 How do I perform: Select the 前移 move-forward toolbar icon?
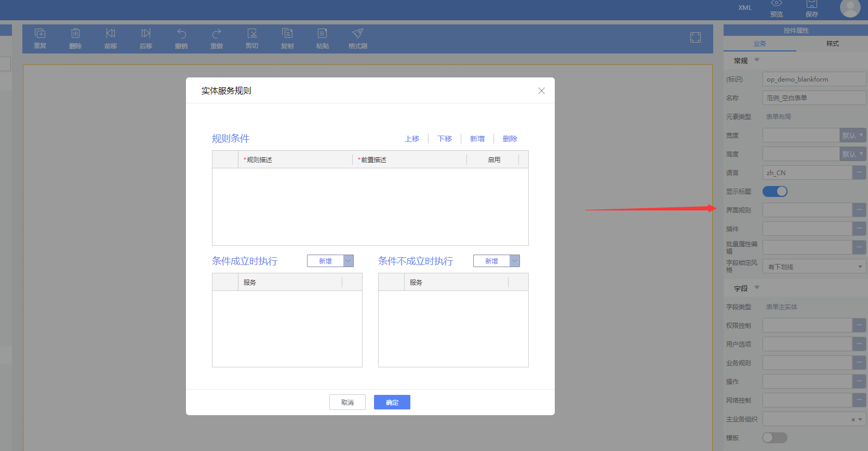111,33
